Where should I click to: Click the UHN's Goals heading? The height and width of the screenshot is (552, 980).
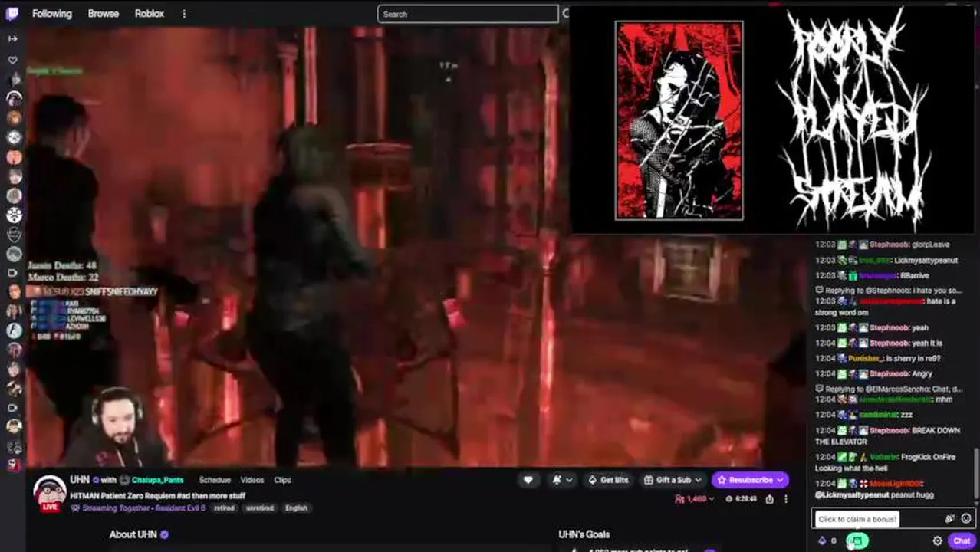pos(584,534)
